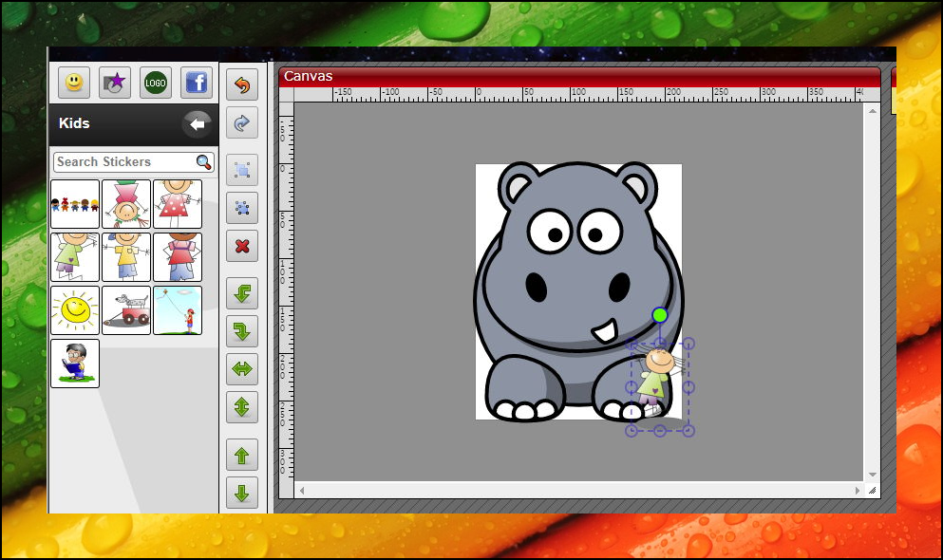Go back from Kids category
This screenshot has height=560, width=943.
click(197, 124)
